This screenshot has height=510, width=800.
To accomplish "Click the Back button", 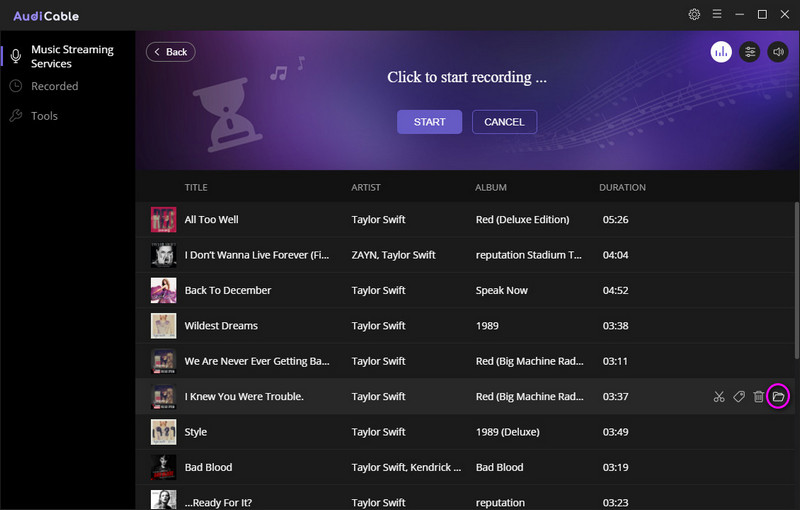I will pos(170,52).
